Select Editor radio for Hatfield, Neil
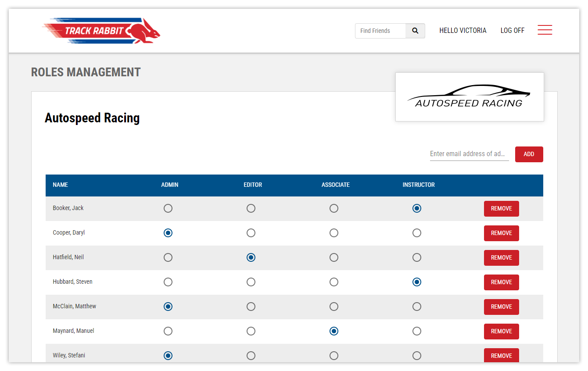Viewport: 588px width, 371px height. tap(251, 257)
